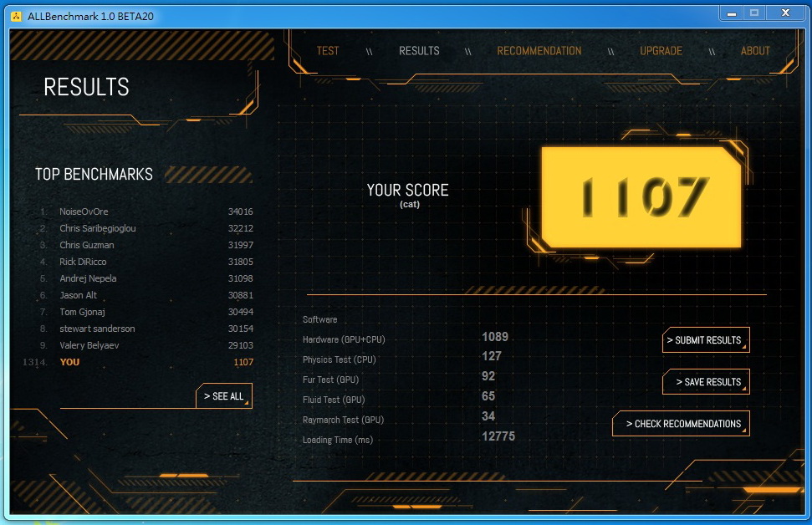Click the SUBMIT RESULTS button

click(x=706, y=340)
